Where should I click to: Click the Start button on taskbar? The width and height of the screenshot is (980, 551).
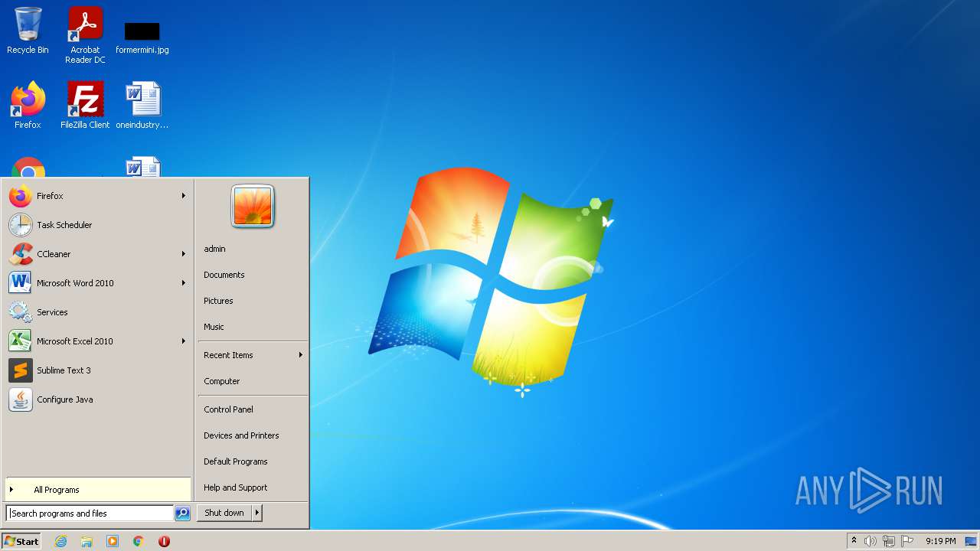click(21, 541)
